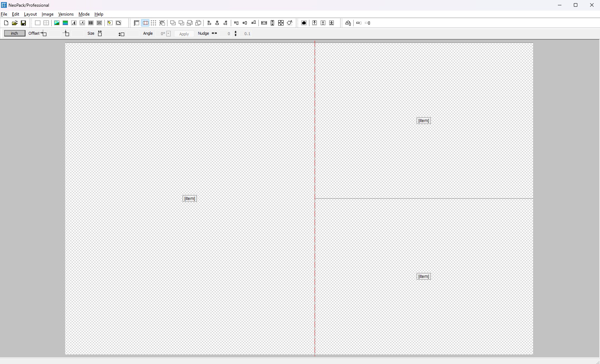Select the [item] label in the lower right cell
Image resolution: width=600 pixels, height=364 pixels.
pos(424,277)
